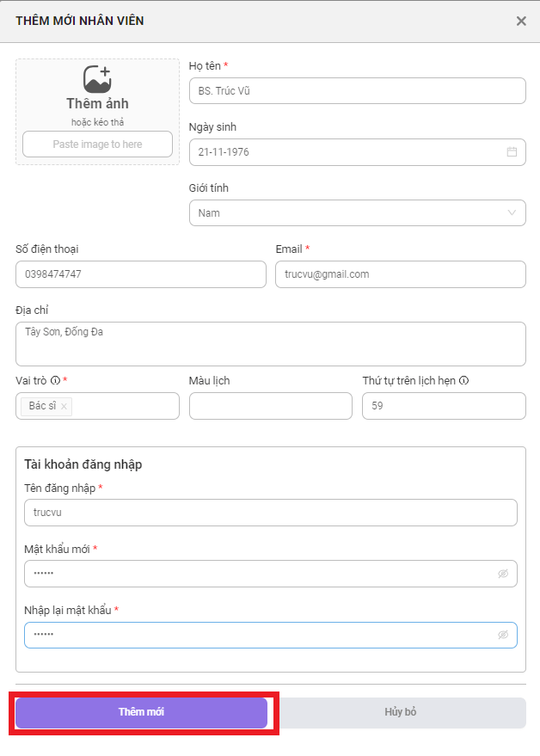The height and width of the screenshot is (756, 540).
Task: Show password in Mật khẩu mới field
Action: pyautogui.click(x=503, y=574)
